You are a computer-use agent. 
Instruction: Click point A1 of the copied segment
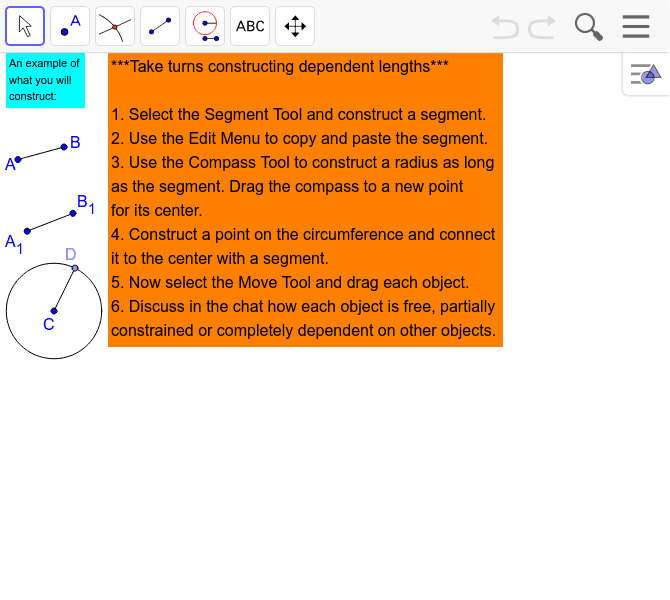tap(27, 231)
